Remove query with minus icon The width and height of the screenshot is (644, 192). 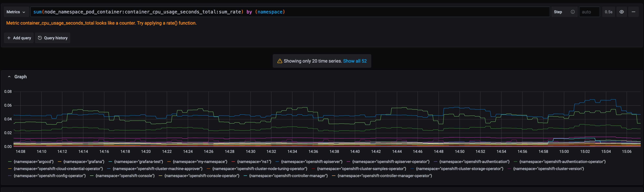[633, 12]
